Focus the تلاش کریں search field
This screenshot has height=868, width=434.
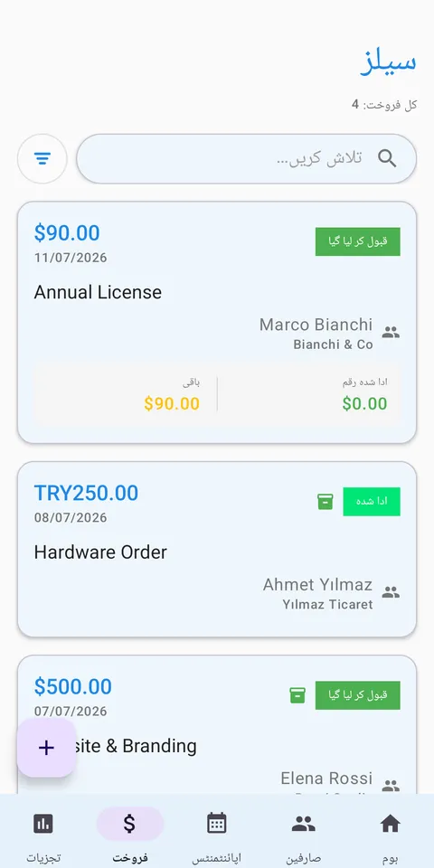[x=246, y=159]
